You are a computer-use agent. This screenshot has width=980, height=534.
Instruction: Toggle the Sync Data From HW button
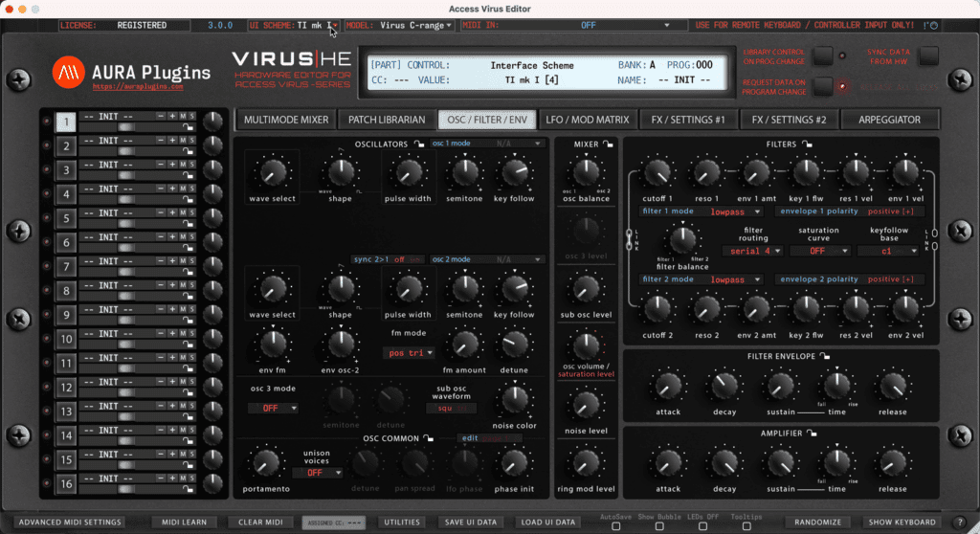click(x=928, y=56)
